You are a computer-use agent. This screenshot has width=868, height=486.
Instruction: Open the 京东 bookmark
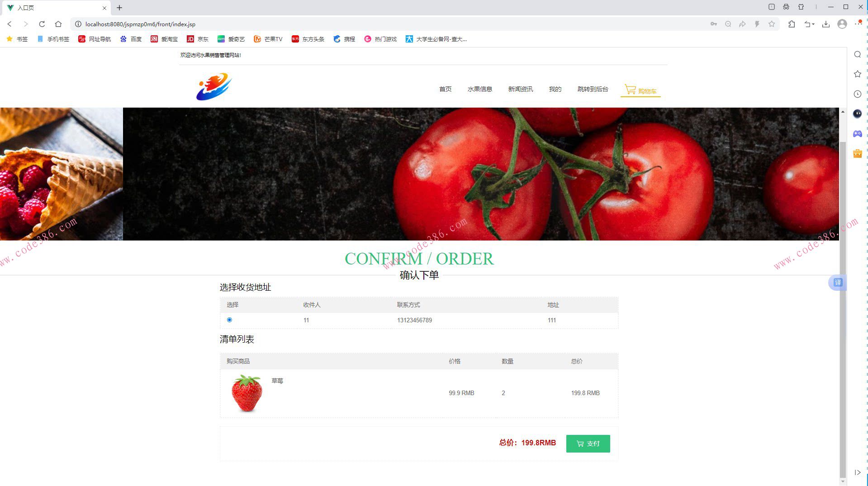click(198, 39)
